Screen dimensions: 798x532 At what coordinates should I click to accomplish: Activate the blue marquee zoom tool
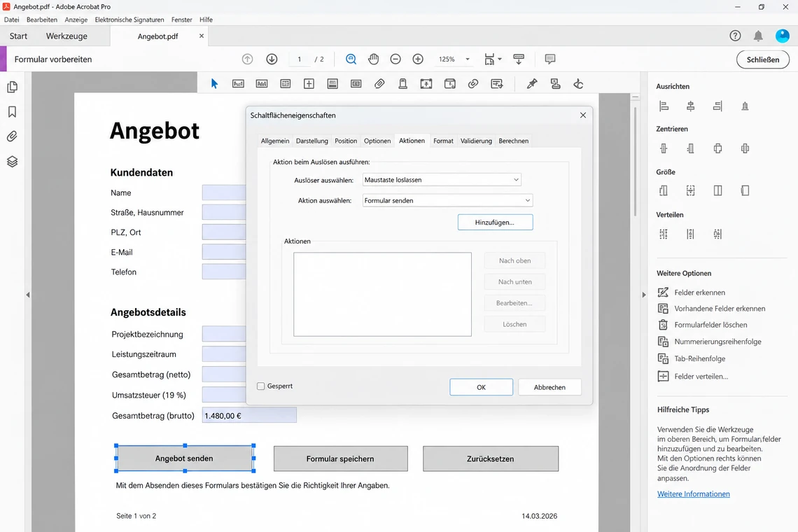[351, 59]
